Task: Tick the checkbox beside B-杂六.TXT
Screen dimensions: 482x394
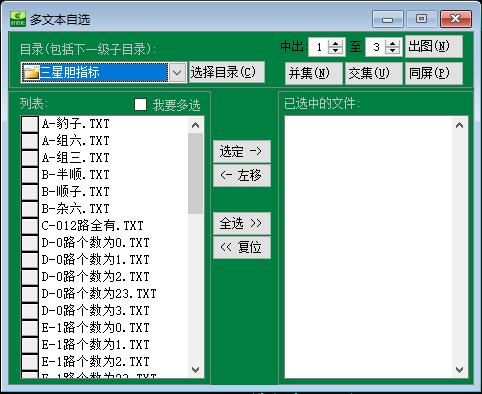Action: 30,209
